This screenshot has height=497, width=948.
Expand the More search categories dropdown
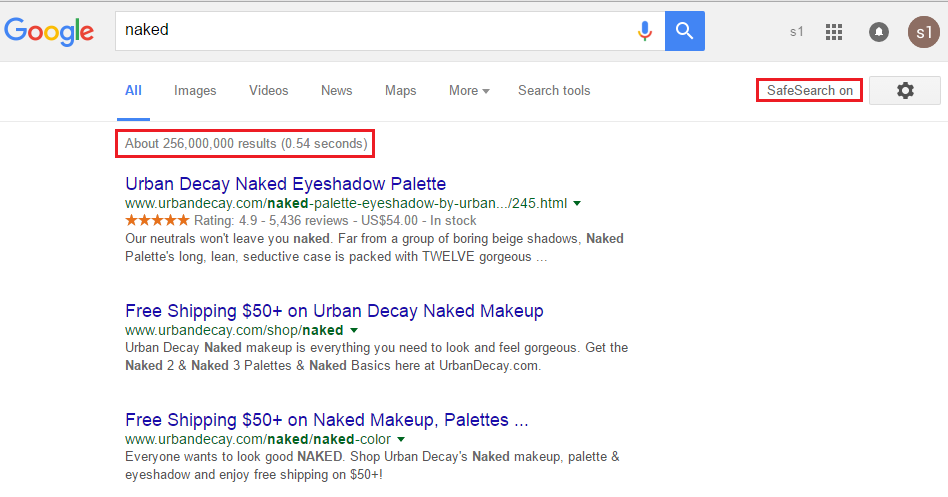coord(469,91)
